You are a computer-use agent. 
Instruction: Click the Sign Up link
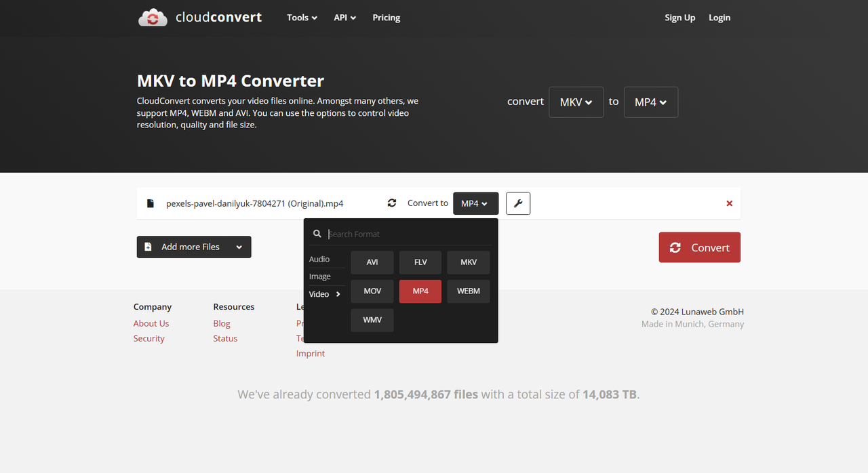tap(680, 18)
